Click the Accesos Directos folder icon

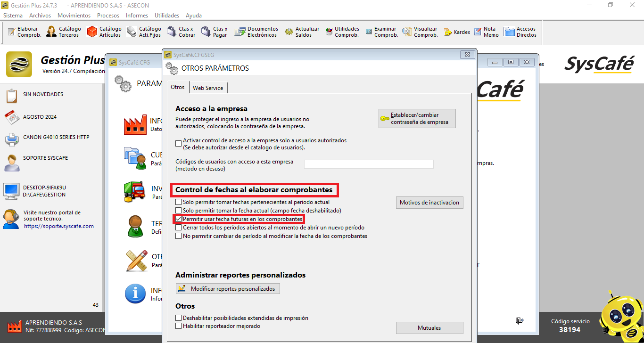(509, 32)
